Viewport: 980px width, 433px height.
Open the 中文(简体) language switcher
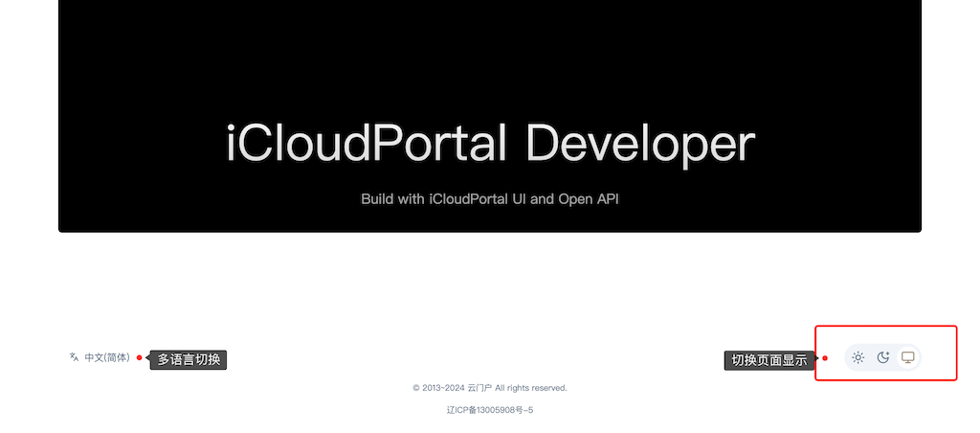pyautogui.click(x=107, y=358)
